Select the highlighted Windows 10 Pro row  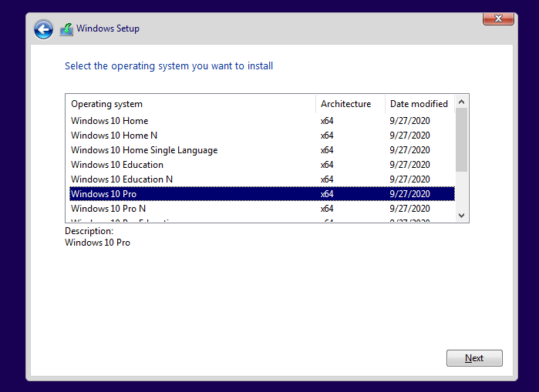point(262,194)
